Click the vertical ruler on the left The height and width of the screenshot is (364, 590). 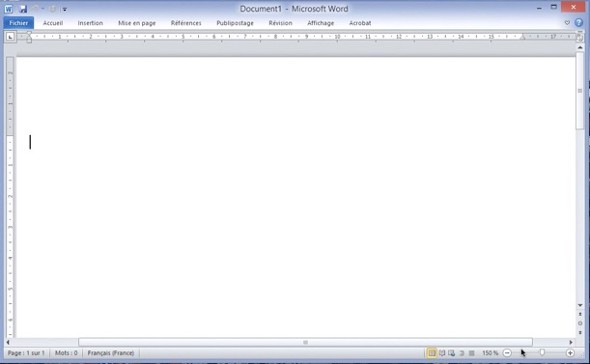pyautogui.click(x=11, y=197)
